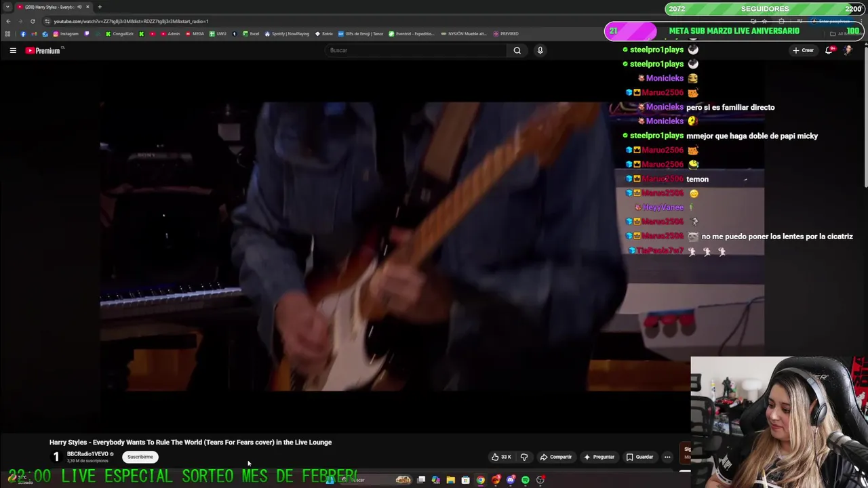
Task: Open the Admin bookmark
Action: pos(170,34)
